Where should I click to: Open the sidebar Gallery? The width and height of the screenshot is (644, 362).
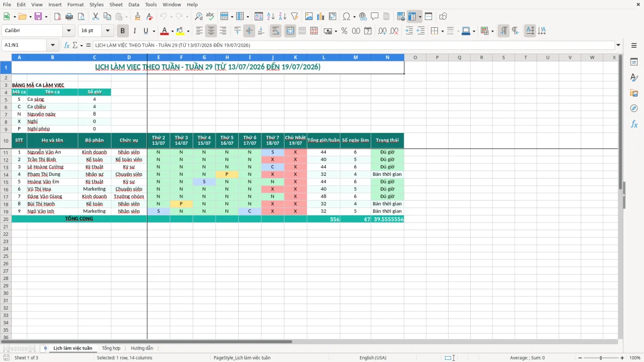click(634, 93)
